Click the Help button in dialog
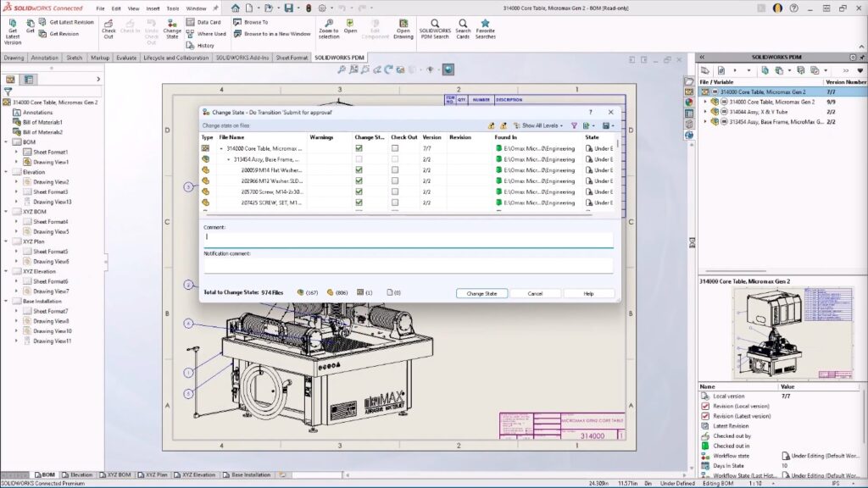868x488 pixels. pos(588,293)
